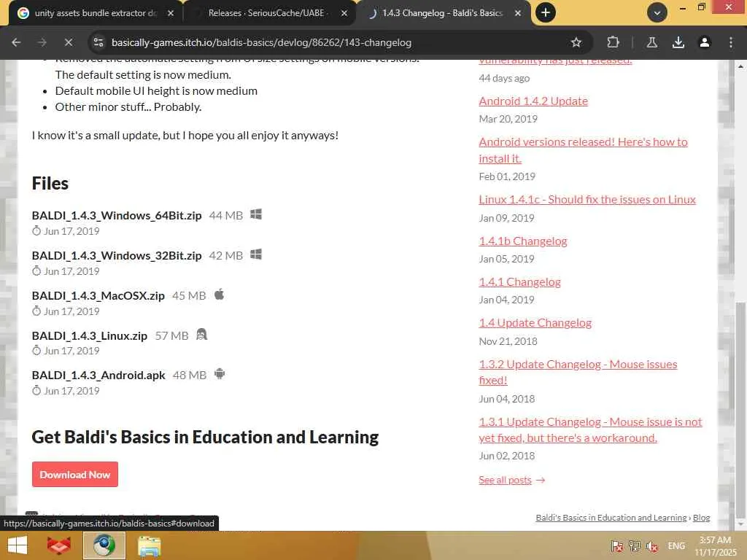Open the Extensions puzzle icon
This screenshot has width=747, height=560.
613,42
